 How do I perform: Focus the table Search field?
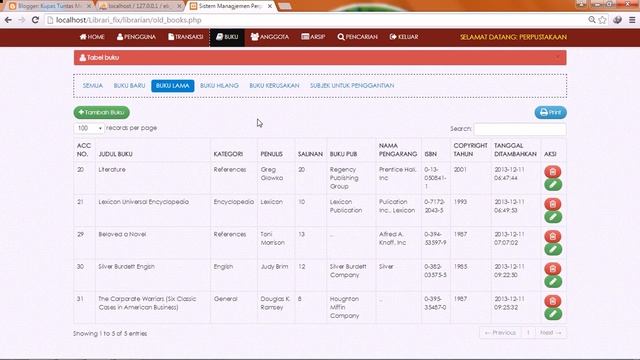tap(520, 129)
